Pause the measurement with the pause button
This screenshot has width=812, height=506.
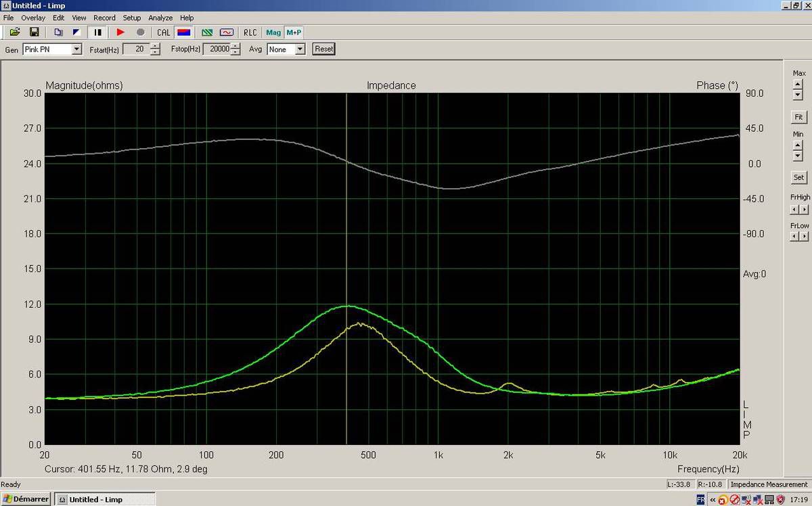point(98,32)
